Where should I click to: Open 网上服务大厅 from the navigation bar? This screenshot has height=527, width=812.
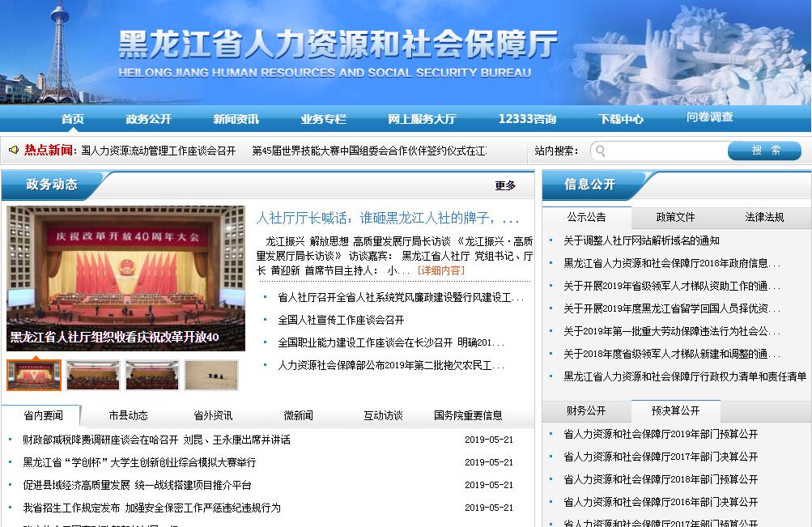422,118
